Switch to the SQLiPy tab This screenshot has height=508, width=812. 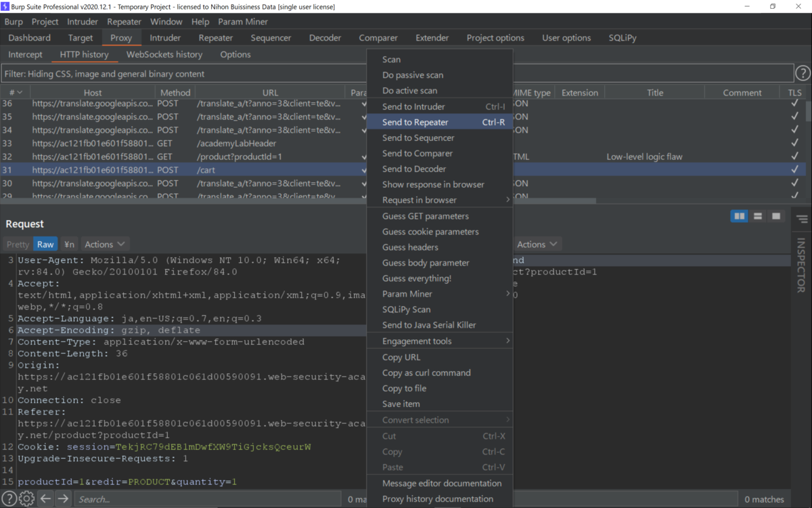[623, 38]
